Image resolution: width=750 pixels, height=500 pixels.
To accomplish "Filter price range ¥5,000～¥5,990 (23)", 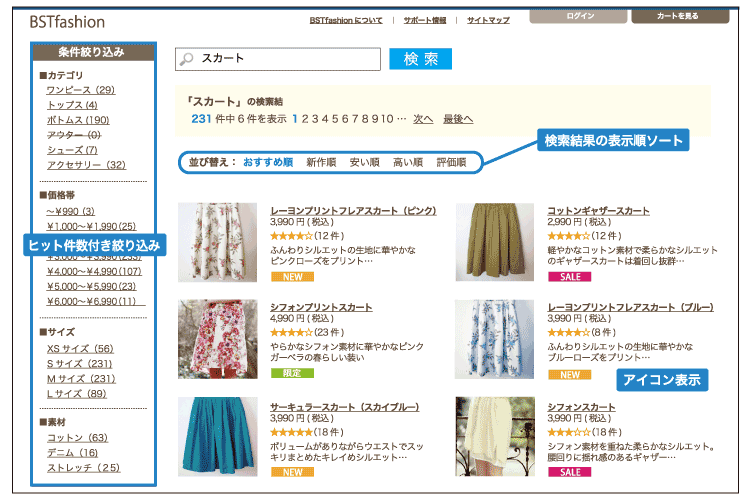I will click(x=91, y=287).
